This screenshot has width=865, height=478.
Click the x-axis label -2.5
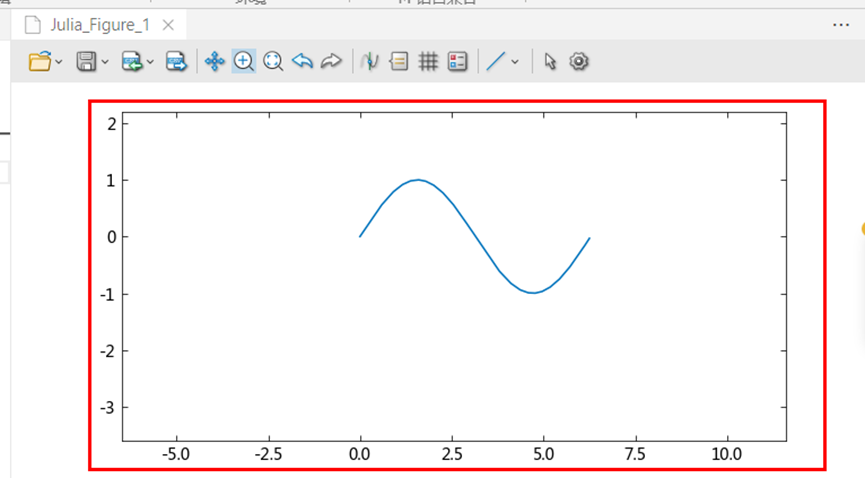(x=268, y=454)
